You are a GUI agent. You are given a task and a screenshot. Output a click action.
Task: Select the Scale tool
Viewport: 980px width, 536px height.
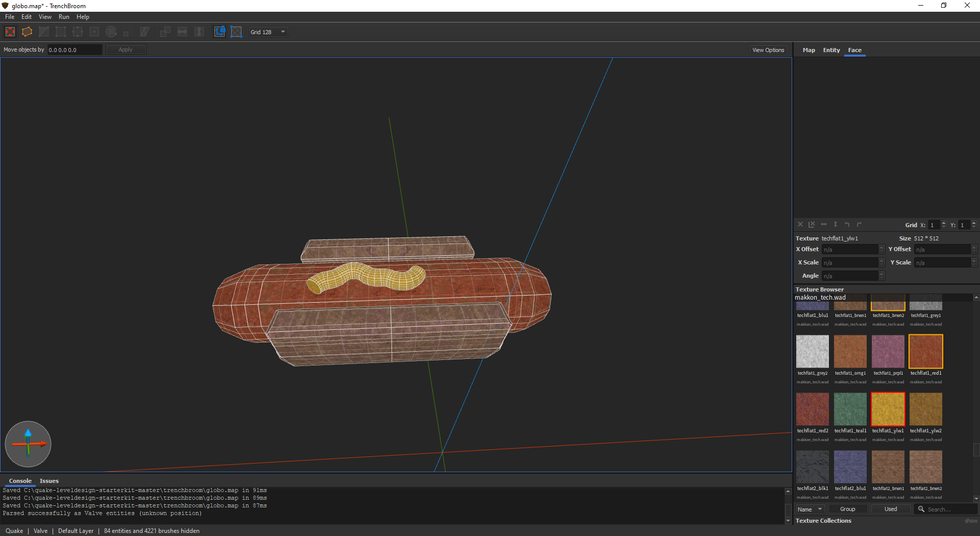click(126, 33)
